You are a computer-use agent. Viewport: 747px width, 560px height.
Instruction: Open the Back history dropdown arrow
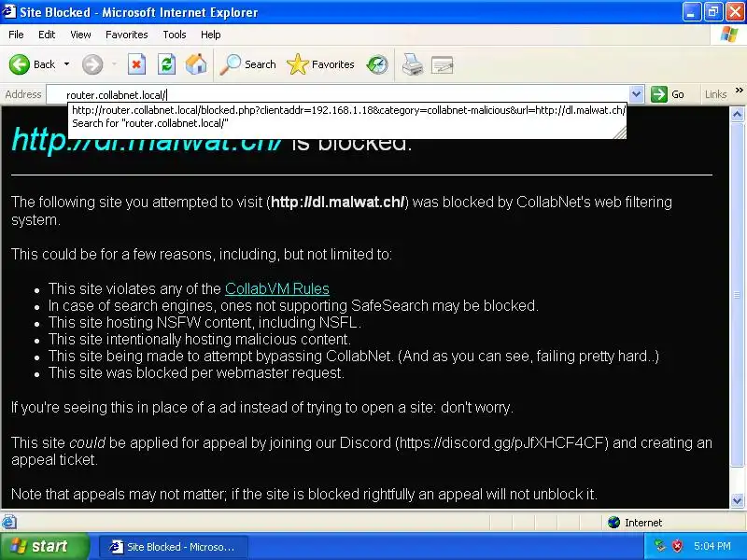pos(66,63)
